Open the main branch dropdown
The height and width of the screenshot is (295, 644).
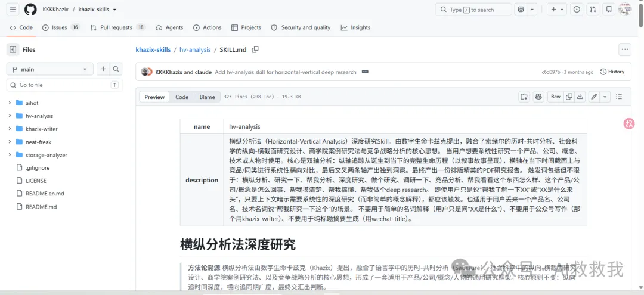pyautogui.click(x=49, y=69)
